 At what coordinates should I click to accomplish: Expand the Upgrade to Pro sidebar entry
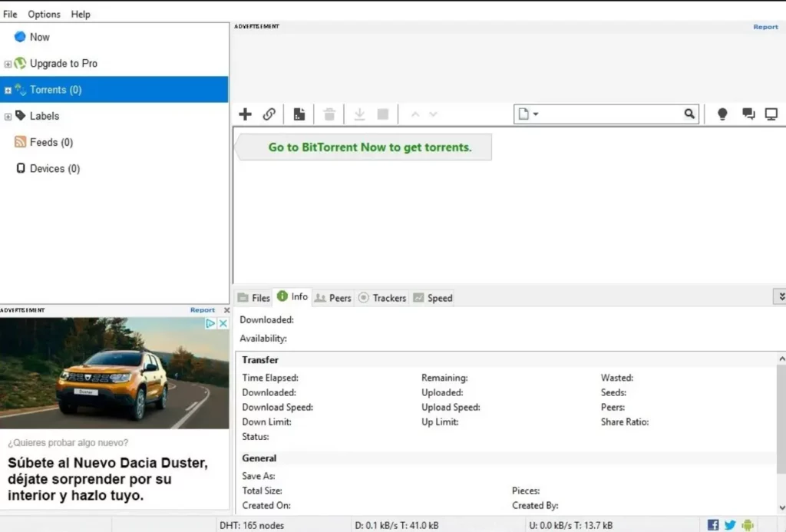click(8, 63)
